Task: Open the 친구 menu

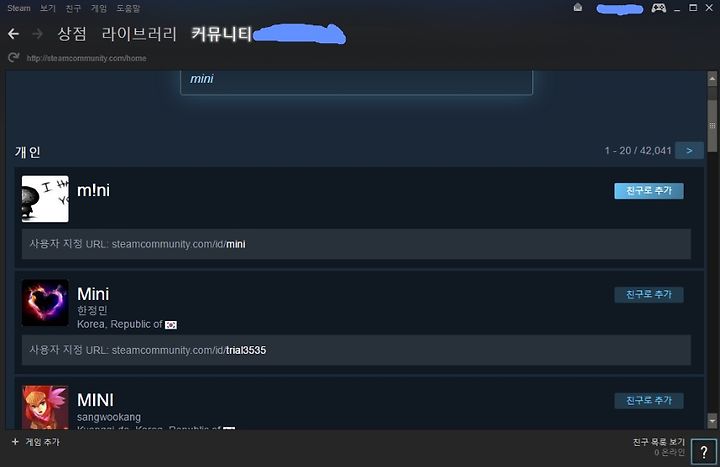Action: click(73, 8)
